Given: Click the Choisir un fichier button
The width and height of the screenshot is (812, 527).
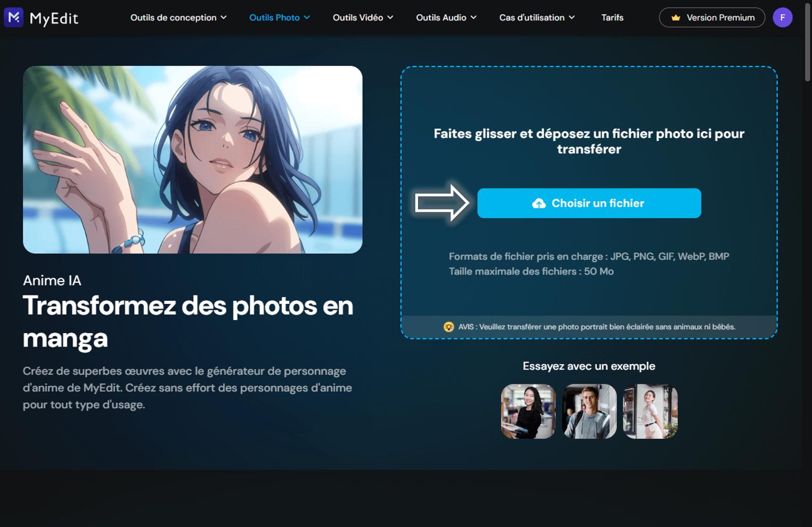Looking at the screenshot, I should (589, 203).
